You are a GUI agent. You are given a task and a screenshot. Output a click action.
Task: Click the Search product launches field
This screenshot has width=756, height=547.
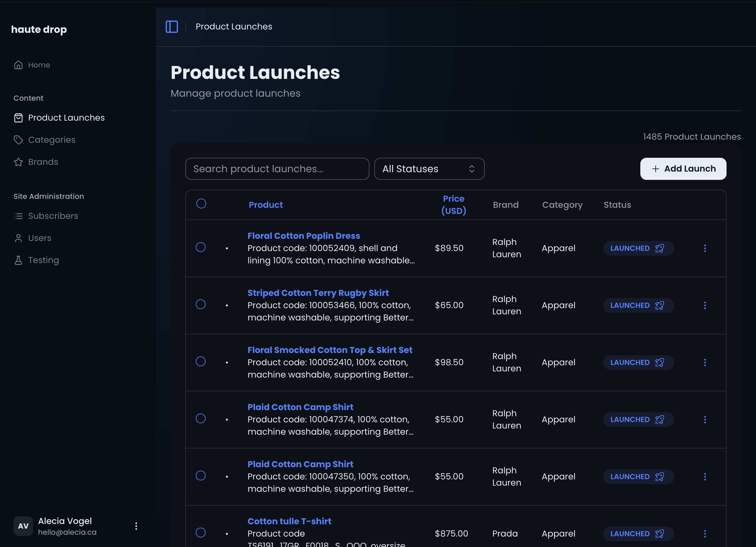[277, 169]
